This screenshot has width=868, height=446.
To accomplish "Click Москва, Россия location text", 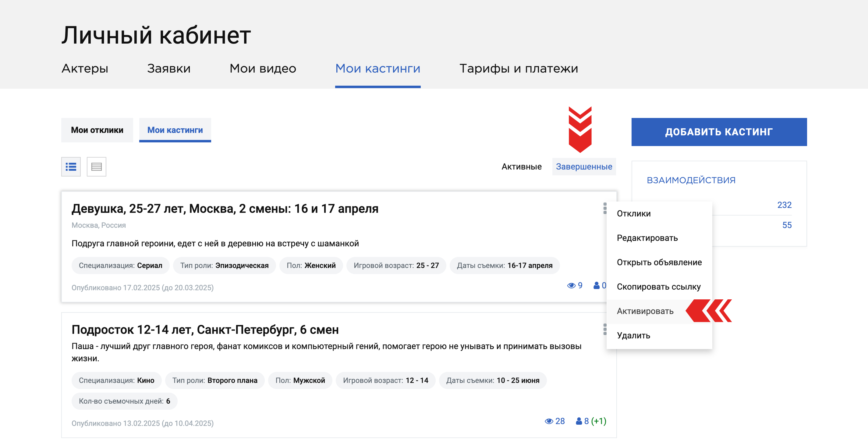I will tap(98, 225).
